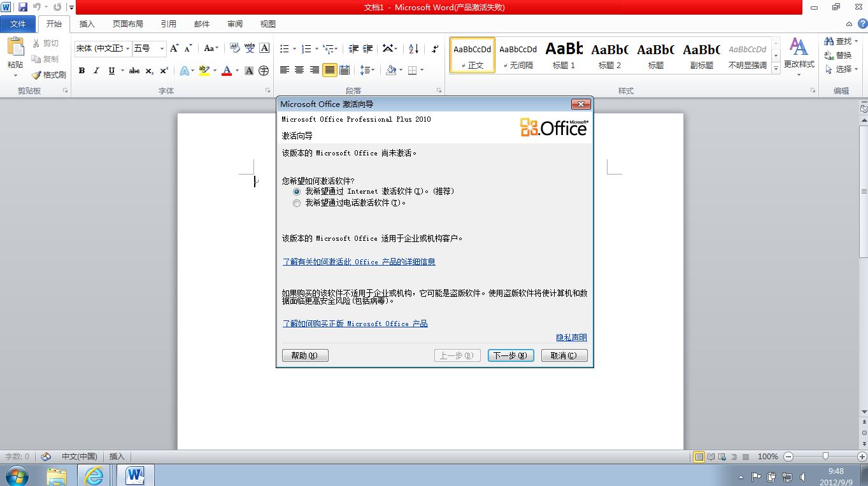Apply distributed alignment

345,70
